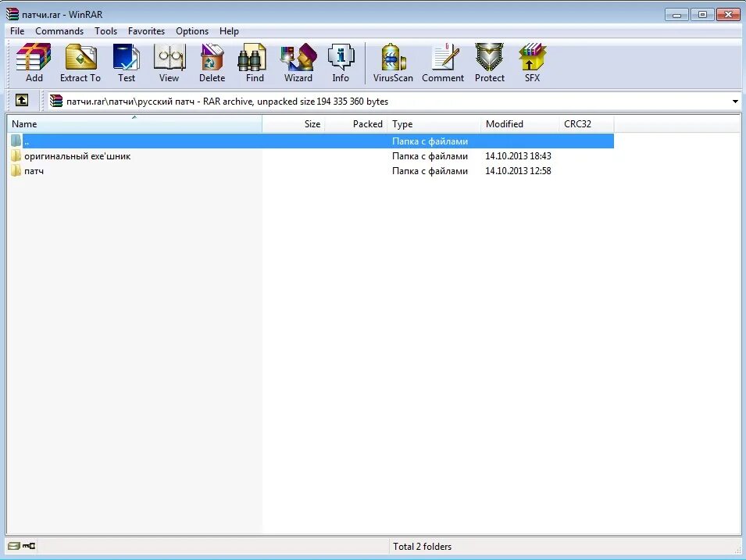
Task: Select the патч folder name
Action: 34,171
